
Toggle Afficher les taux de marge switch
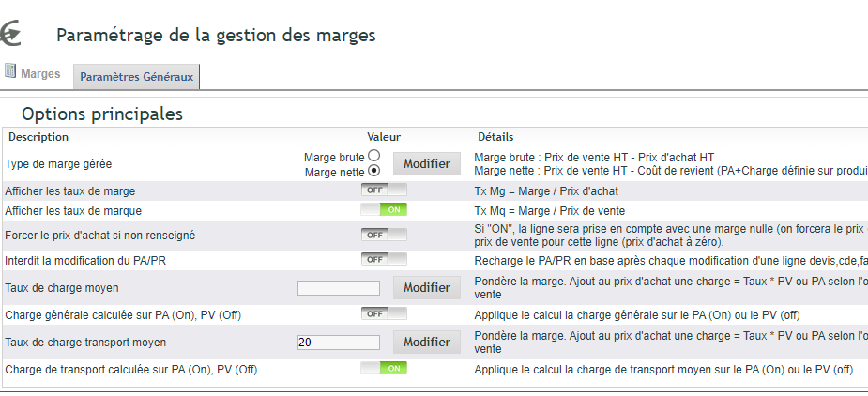tap(384, 190)
